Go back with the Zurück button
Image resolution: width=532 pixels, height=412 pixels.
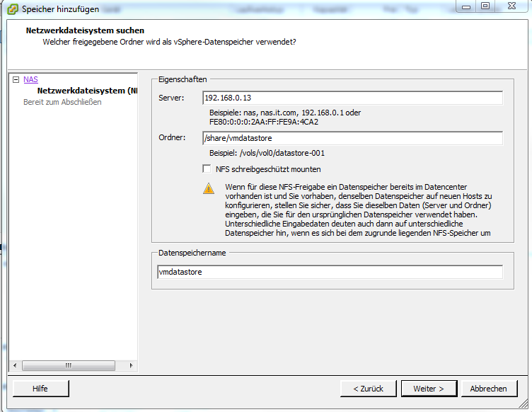pos(368,389)
